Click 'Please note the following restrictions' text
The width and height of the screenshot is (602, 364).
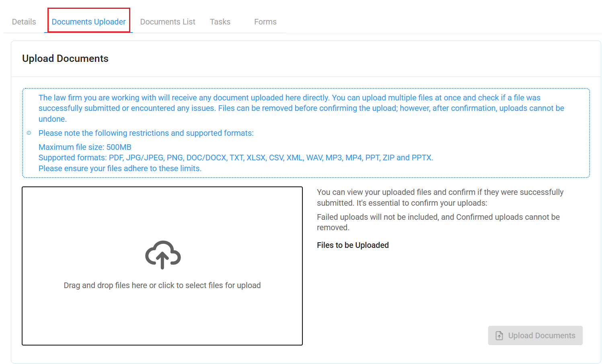(146, 133)
